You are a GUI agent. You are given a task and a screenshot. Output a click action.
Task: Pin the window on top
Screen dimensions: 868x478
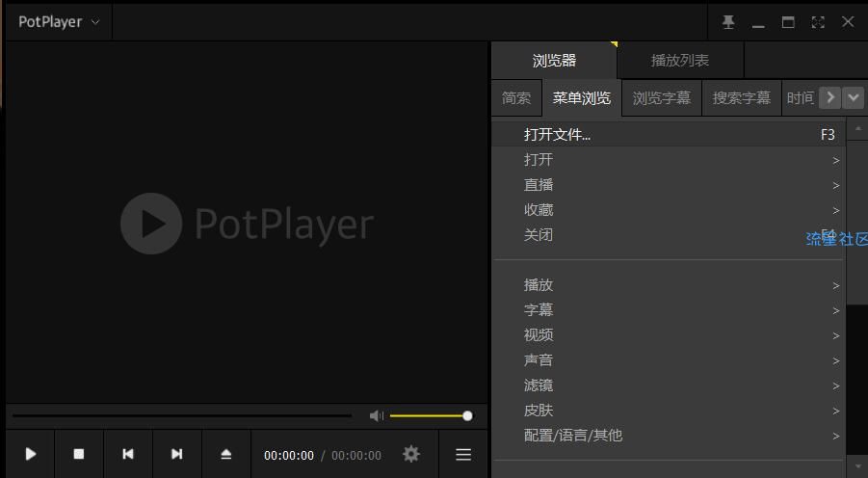pos(728,22)
